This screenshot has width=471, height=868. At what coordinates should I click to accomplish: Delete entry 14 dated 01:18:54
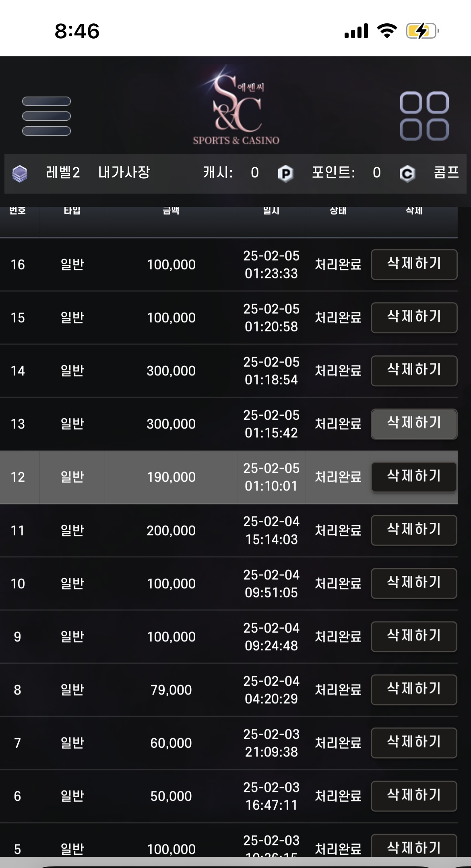tap(414, 371)
